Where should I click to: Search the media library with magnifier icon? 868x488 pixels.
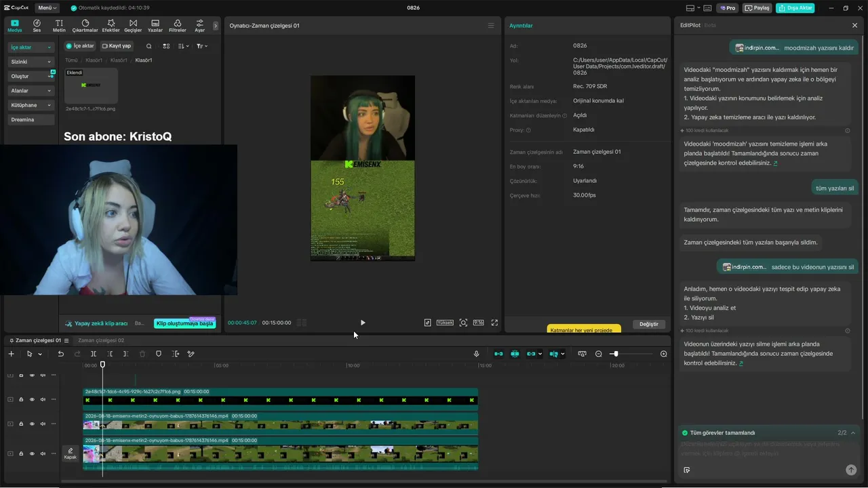[x=149, y=46]
